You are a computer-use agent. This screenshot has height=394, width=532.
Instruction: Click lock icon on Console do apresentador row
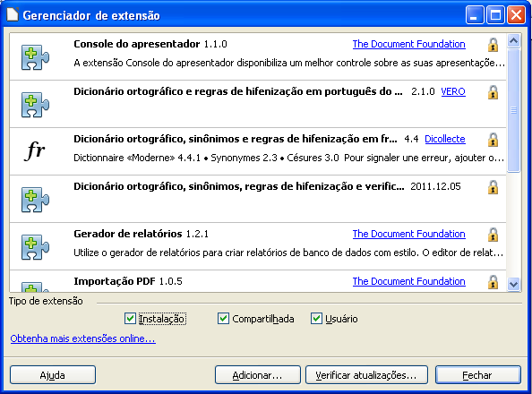(x=493, y=45)
